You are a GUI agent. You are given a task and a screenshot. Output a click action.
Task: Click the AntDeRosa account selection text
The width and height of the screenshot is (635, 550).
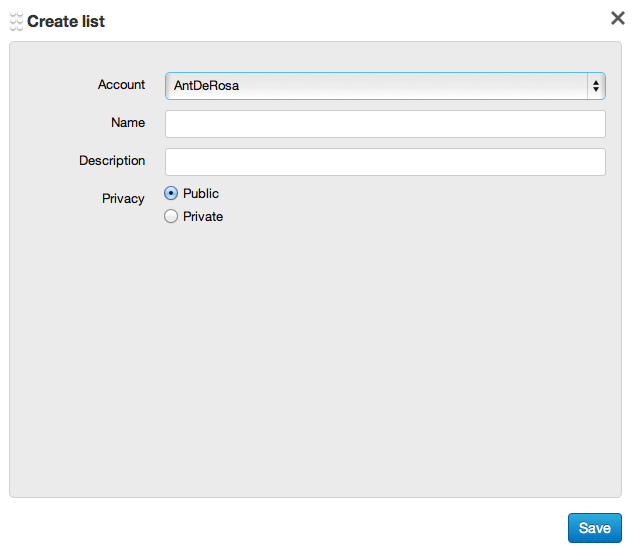(x=207, y=86)
